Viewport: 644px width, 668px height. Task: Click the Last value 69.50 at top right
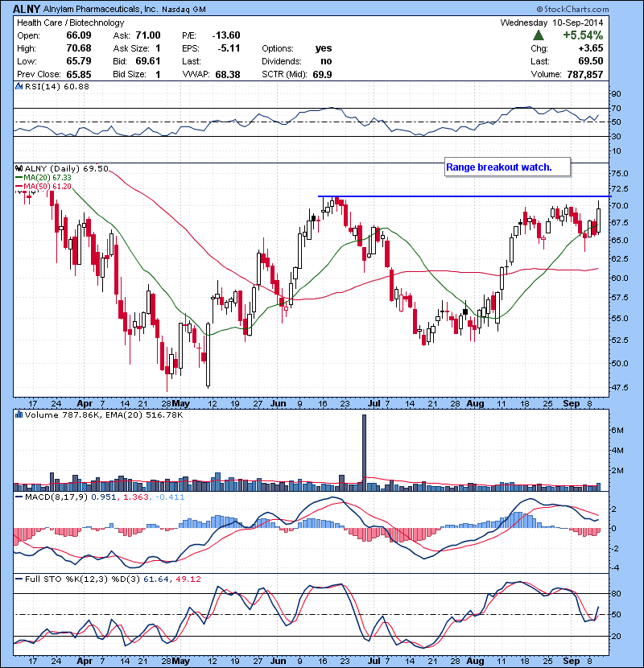point(591,61)
